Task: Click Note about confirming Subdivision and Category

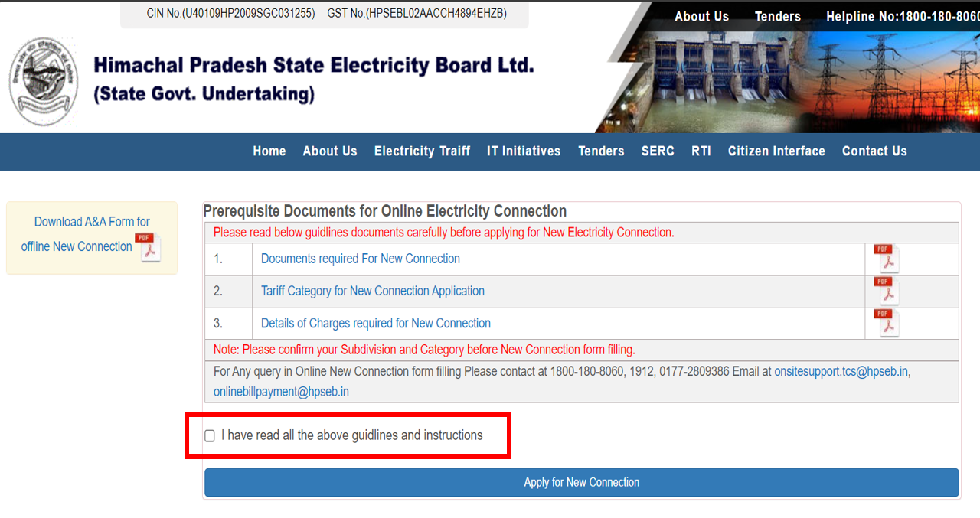Action: point(424,350)
